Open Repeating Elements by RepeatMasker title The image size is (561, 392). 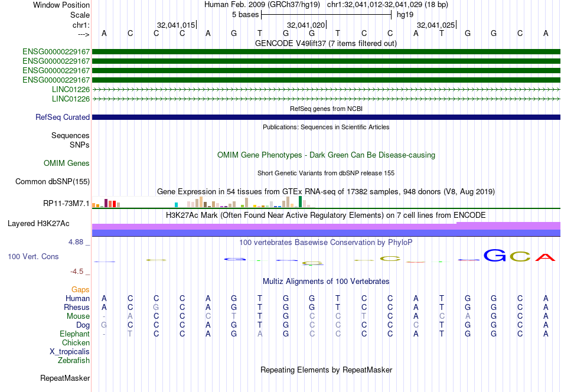pos(326,370)
